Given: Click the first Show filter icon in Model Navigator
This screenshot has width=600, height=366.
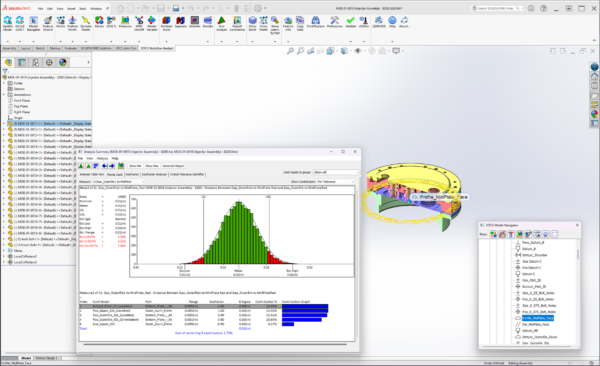Looking at the screenshot, I should [493, 234].
